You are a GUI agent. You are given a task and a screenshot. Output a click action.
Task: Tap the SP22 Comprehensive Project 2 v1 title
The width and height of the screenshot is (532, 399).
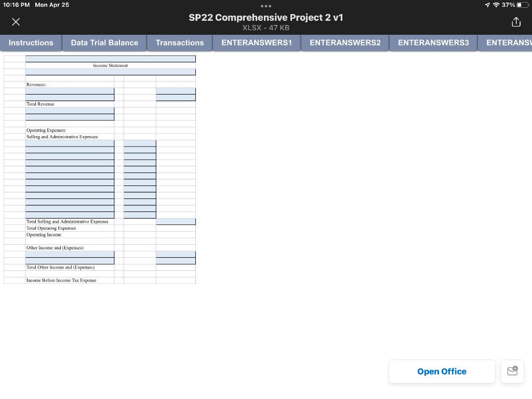(266, 18)
